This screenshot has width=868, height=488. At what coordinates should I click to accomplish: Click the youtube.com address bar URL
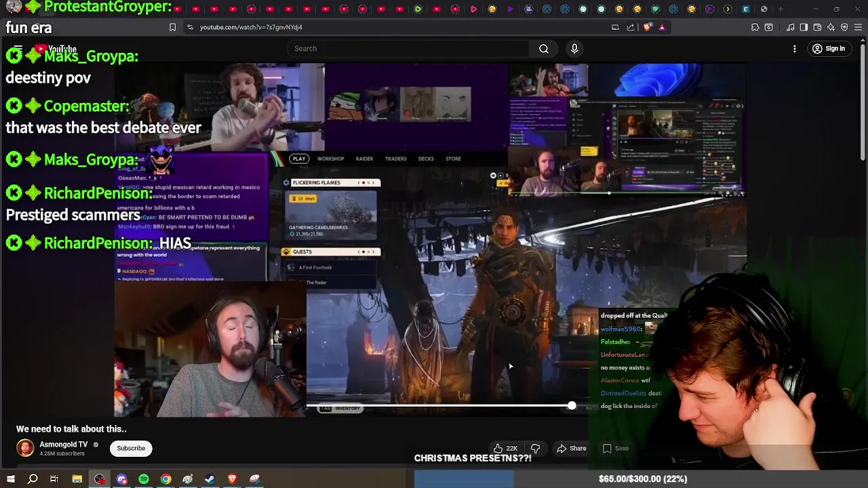click(x=251, y=27)
